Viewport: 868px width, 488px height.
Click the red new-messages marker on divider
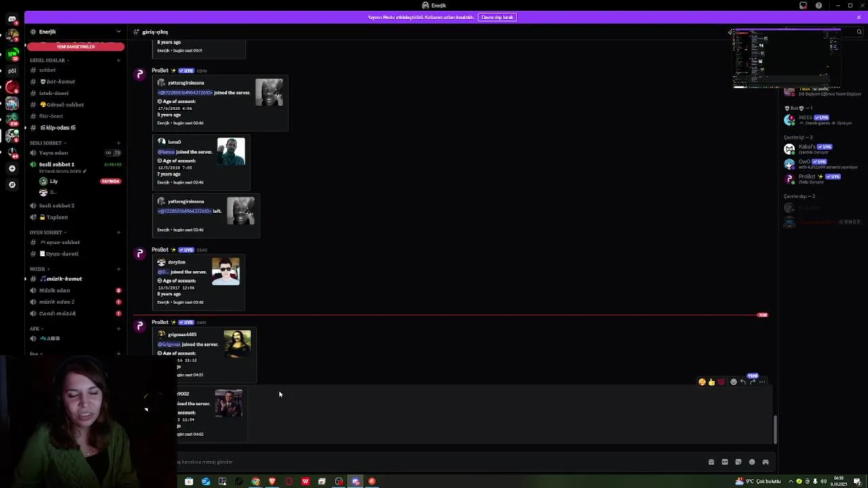(x=763, y=315)
